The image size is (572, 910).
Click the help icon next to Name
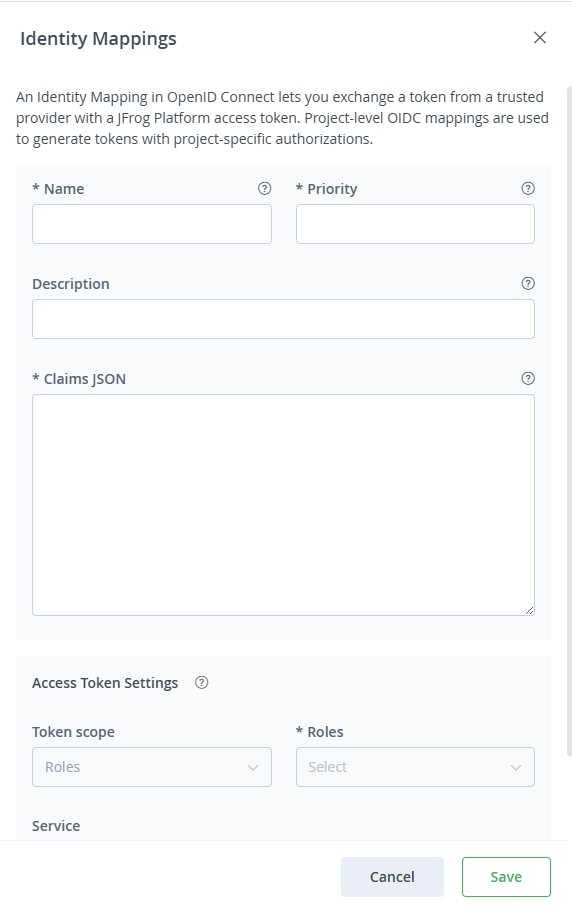click(265, 189)
